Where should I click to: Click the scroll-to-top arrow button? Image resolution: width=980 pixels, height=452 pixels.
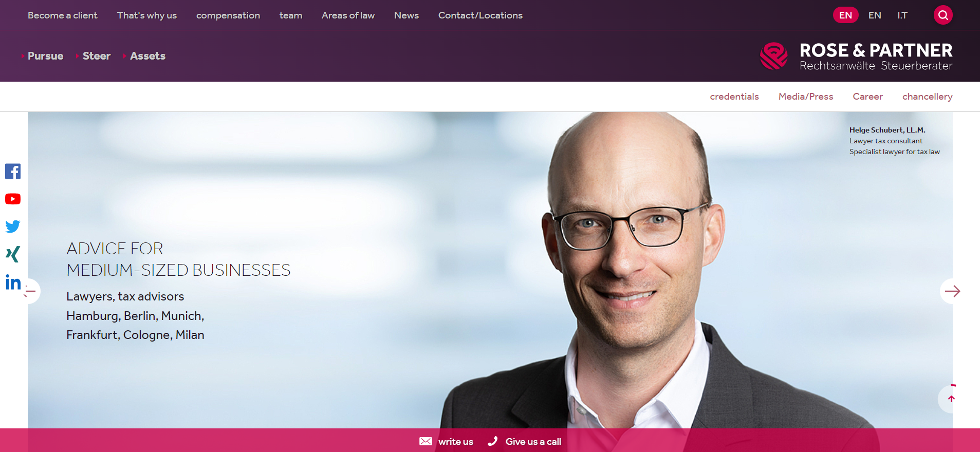click(951, 399)
